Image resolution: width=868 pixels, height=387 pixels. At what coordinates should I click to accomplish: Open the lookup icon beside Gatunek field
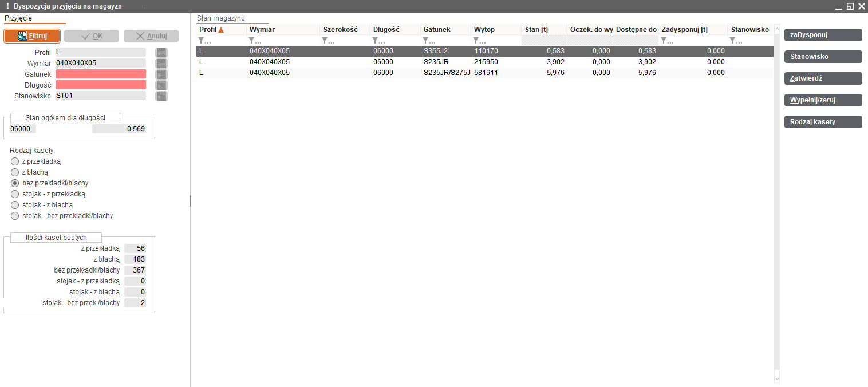[161, 74]
